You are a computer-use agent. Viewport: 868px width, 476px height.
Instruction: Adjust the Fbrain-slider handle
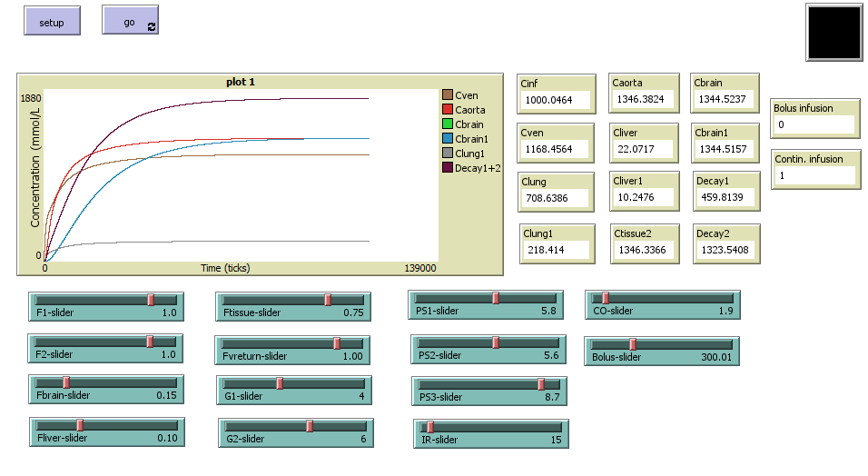pyautogui.click(x=65, y=382)
